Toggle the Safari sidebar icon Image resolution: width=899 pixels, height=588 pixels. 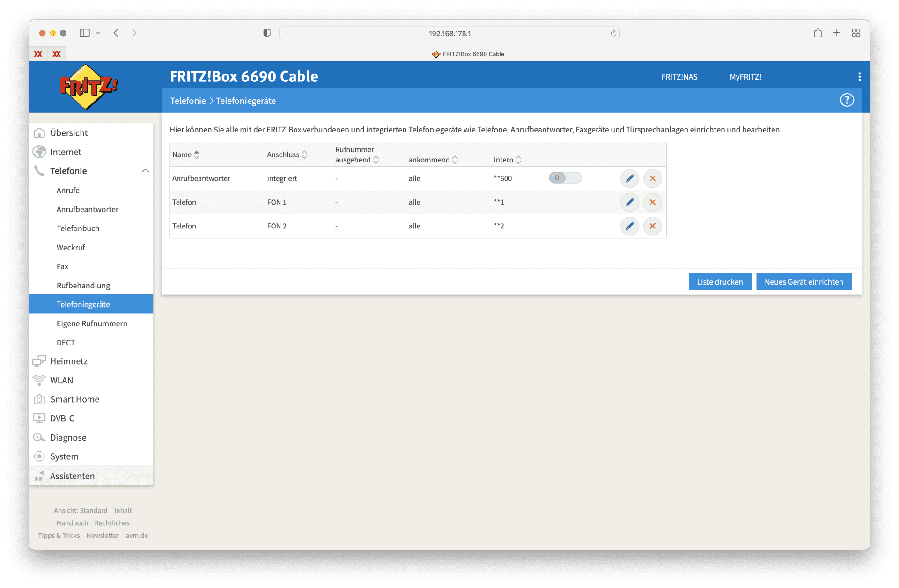85,33
